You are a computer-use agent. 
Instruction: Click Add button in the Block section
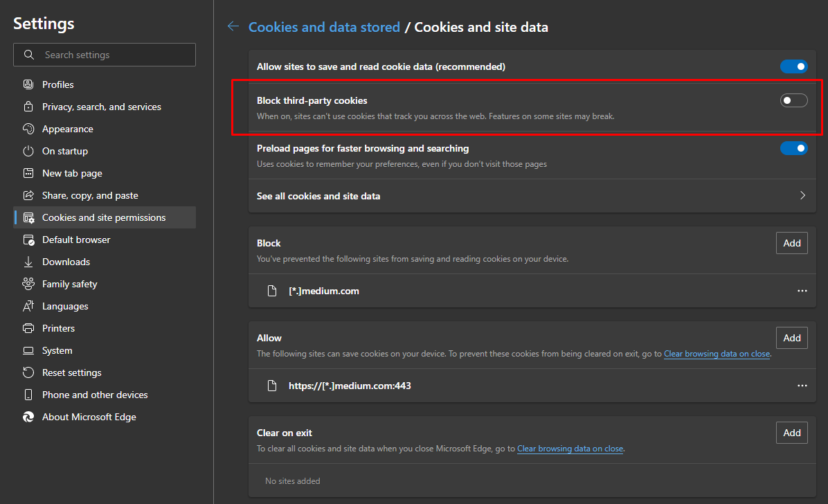click(x=791, y=243)
